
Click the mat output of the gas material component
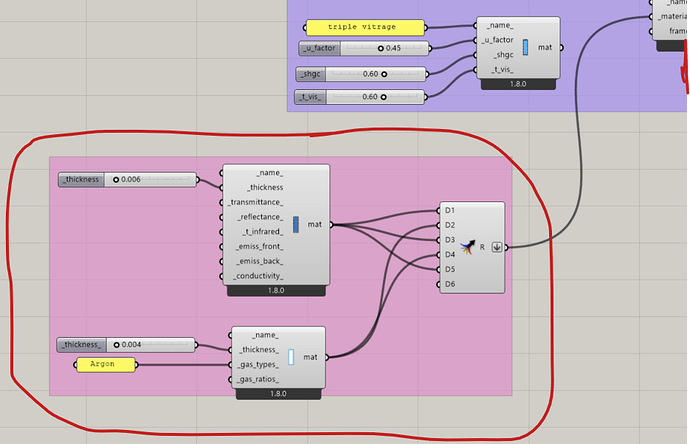pyautogui.click(x=310, y=357)
